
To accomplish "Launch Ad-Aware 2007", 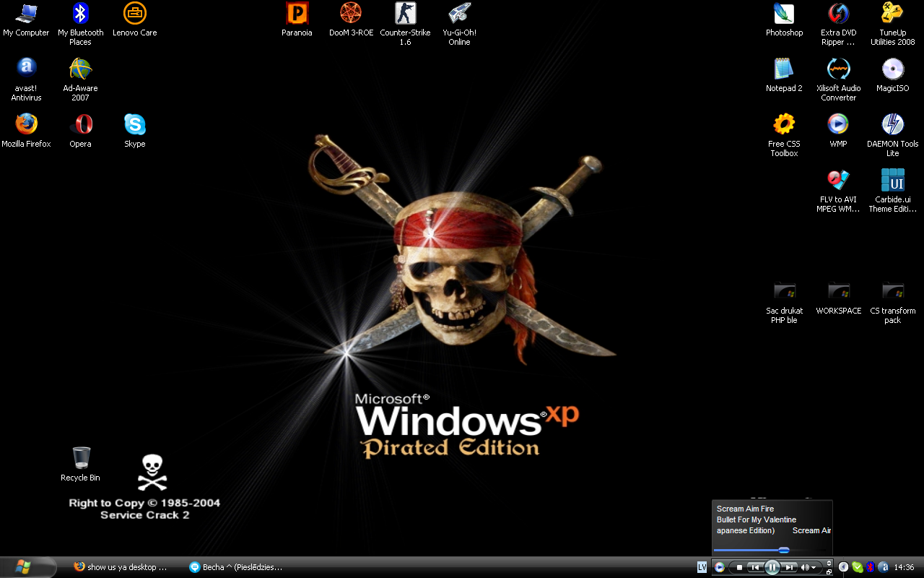I will tap(80, 80).
